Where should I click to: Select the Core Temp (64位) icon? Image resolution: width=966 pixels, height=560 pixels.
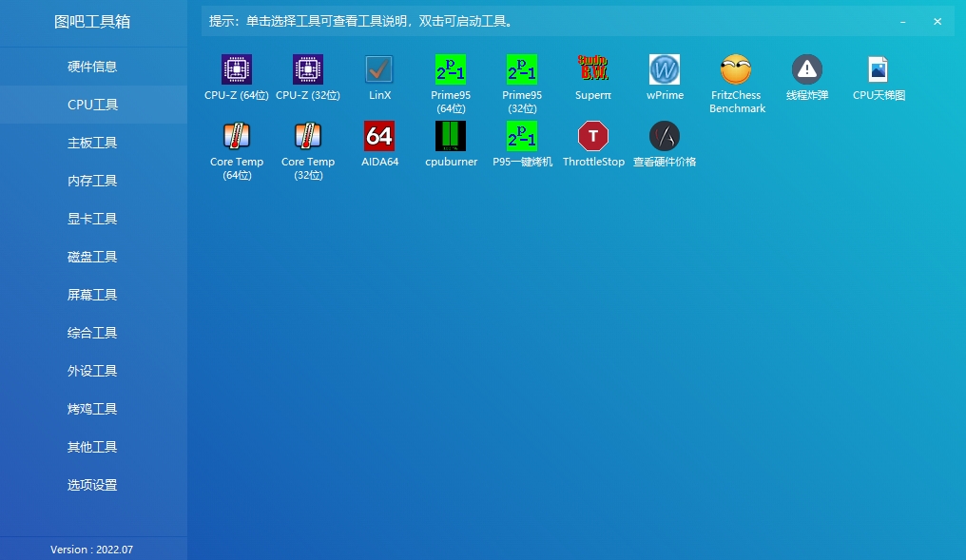[x=237, y=136]
